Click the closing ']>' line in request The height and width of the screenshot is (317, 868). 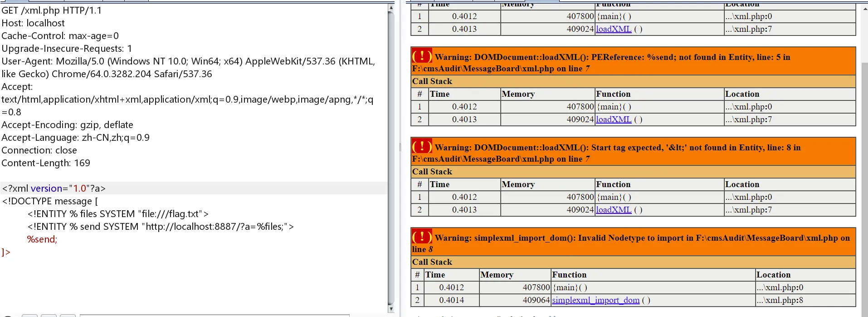click(6, 252)
